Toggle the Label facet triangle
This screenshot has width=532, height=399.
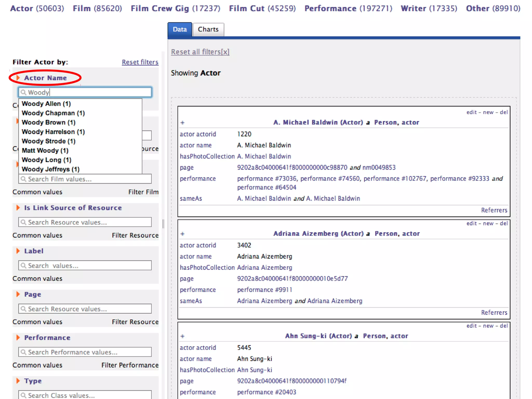pos(18,251)
